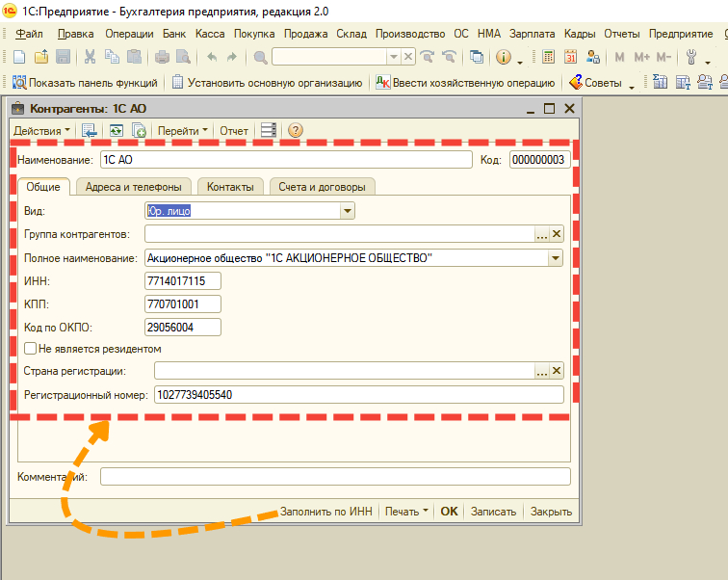Click Ввести хозяйственную операцию

pyautogui.click(x=465, y=83)
